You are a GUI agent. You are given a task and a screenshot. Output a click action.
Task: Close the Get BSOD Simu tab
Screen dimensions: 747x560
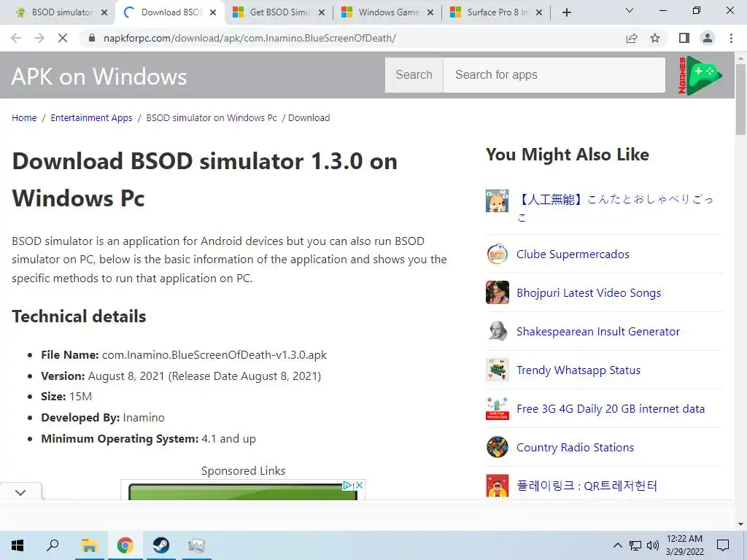pyautogui.click(x=322, y=12)
